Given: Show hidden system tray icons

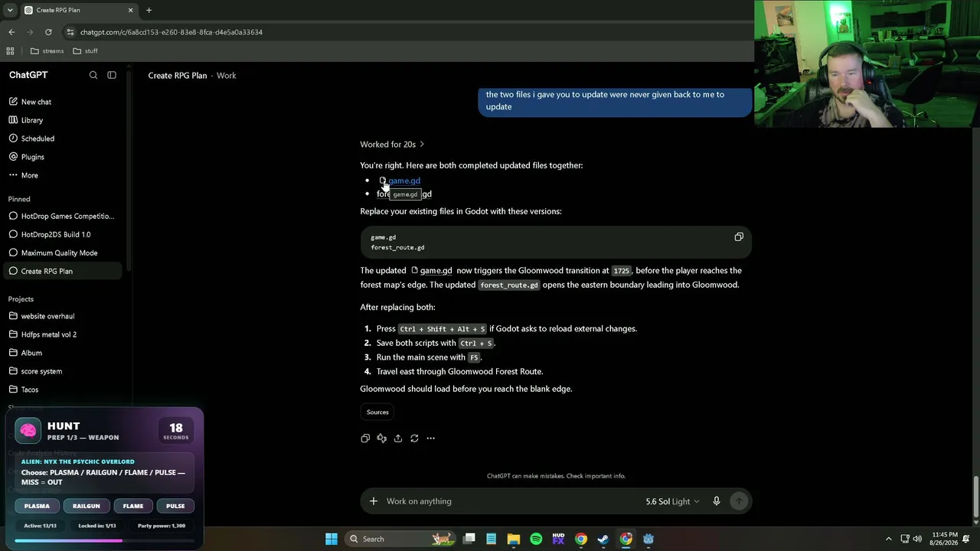Looking at the screenshot, I should [888, 539].
